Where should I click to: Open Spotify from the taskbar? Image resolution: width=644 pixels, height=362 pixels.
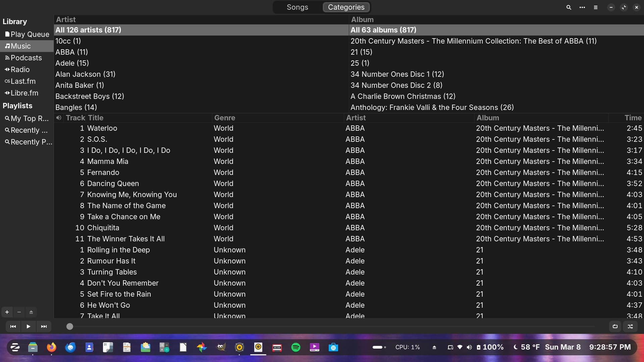(296, 347)
